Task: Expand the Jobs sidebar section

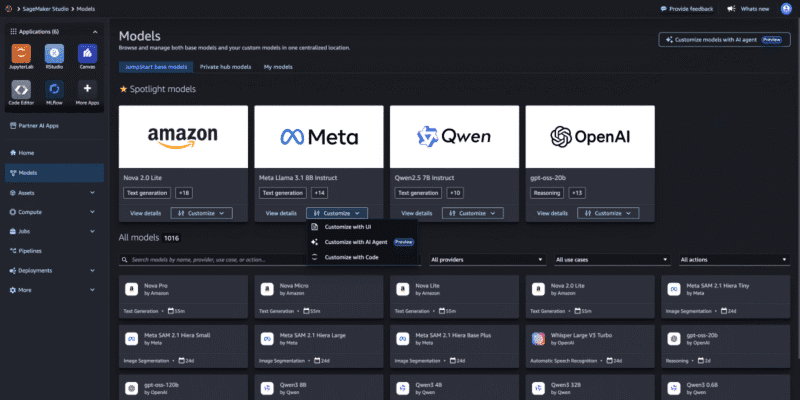Action: [x=55, y=231]
